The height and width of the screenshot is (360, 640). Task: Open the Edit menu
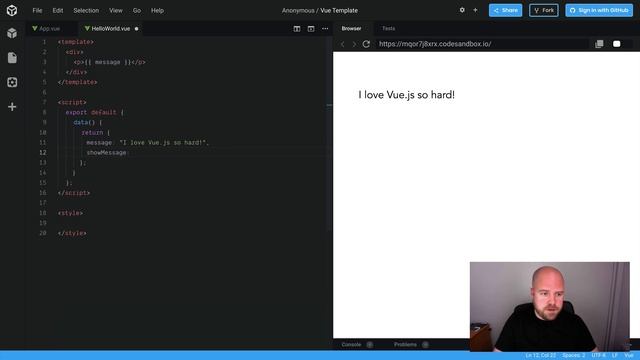58,11
